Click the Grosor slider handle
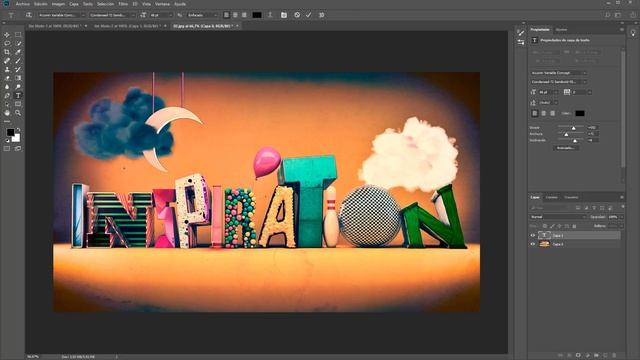Screen dimensions: 640x360 pyautogui.click(x=573, y=128)
